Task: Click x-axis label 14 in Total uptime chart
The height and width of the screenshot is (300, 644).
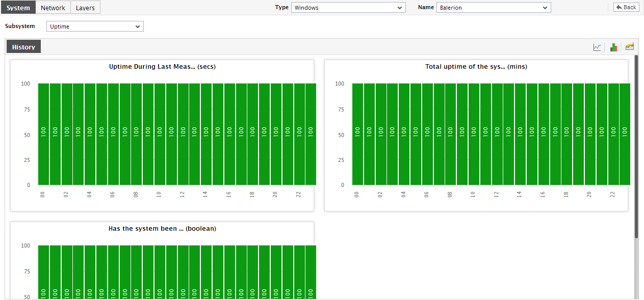Action: coord(519,195)
